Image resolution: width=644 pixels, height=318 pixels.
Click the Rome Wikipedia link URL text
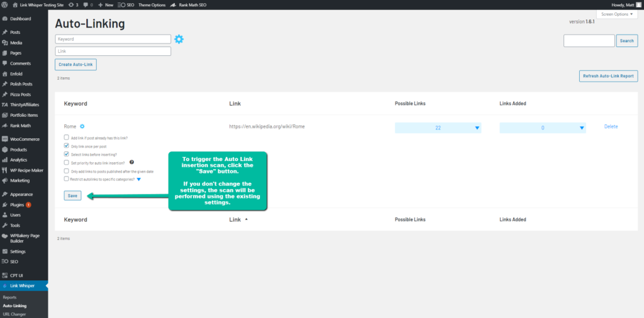(x=267, y=126)
